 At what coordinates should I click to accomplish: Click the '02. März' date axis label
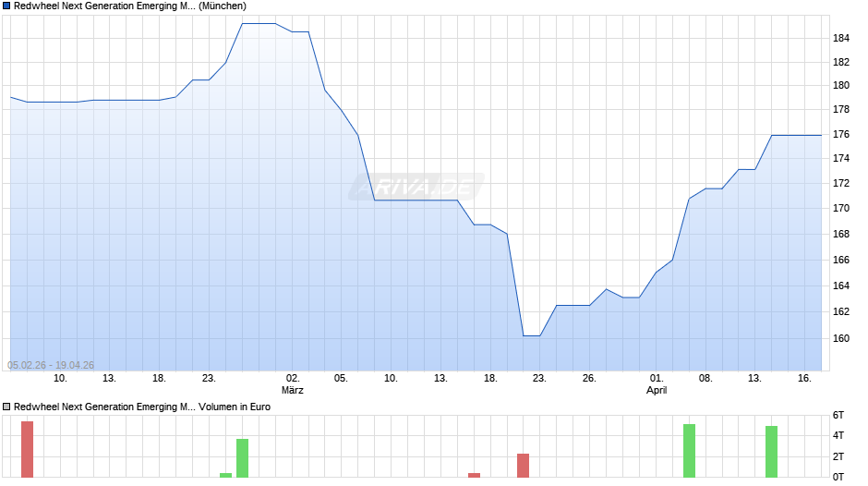pyautogui.click(x=293, y=384)
